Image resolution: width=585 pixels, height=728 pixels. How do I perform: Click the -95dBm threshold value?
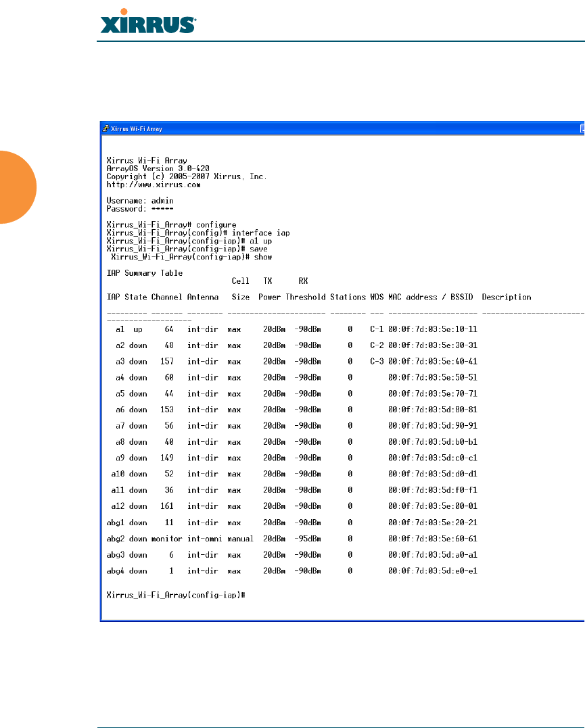(308, 539)
